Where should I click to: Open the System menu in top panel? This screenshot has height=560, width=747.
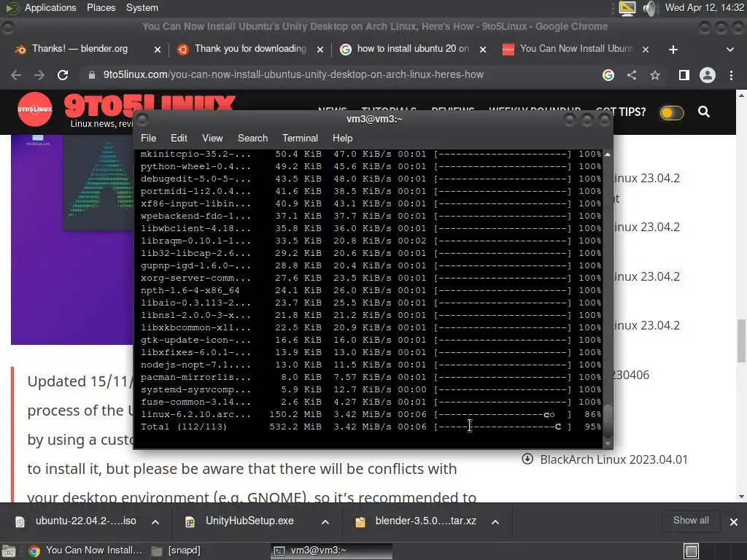(142, 7)
